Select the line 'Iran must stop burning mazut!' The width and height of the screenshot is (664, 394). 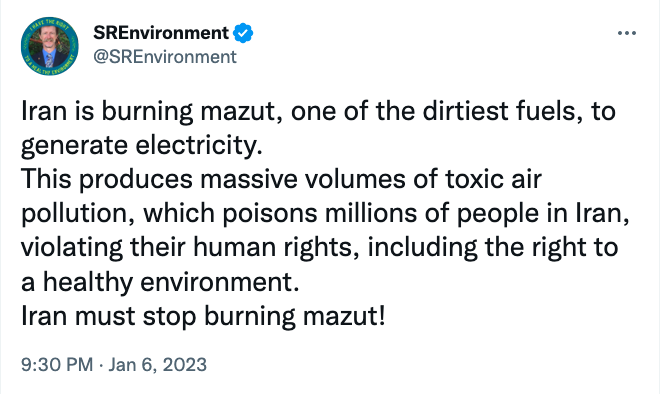pyautogui.click(x=203, y=316)
